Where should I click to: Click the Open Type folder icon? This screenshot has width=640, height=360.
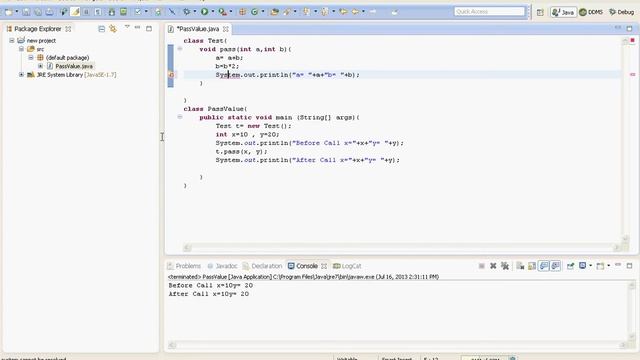274,12
